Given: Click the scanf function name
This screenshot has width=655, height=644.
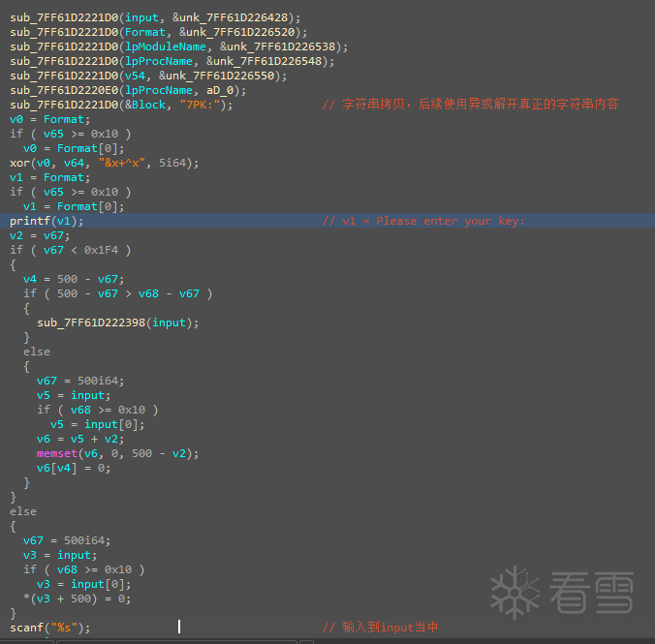Looking at the screenshot, I should coord(26,628).
